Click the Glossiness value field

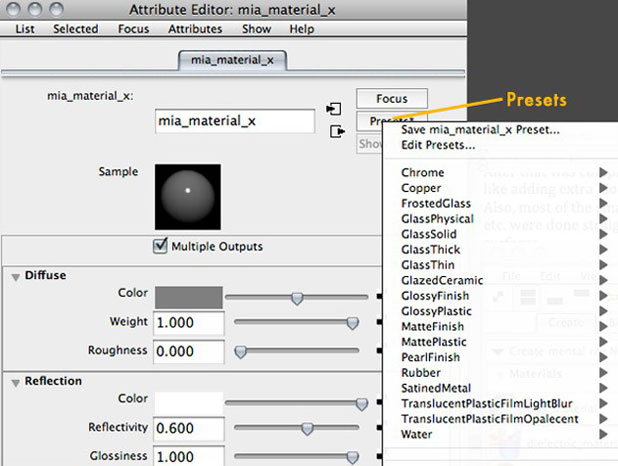pyautogui.click(x=189, y=456)
